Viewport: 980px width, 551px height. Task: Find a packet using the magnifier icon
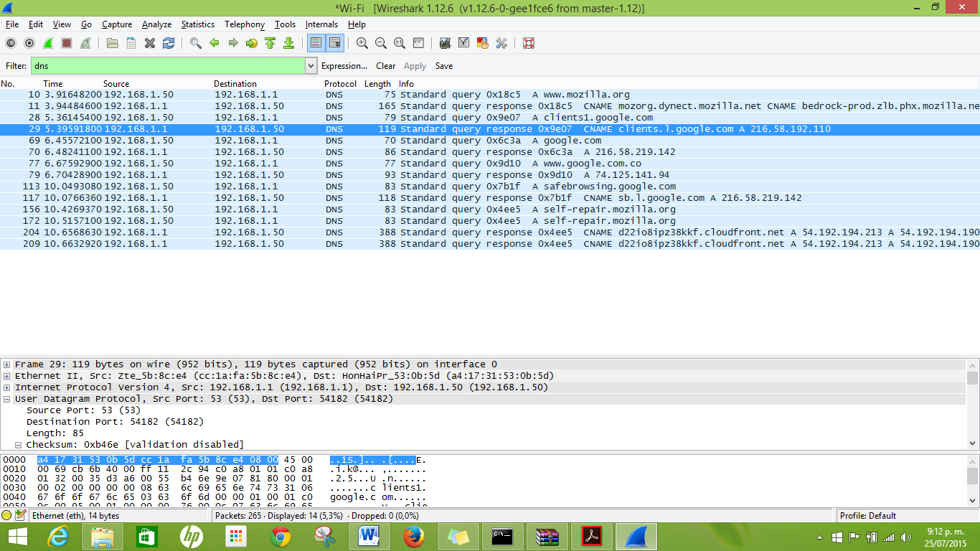[x=194, y=43]
